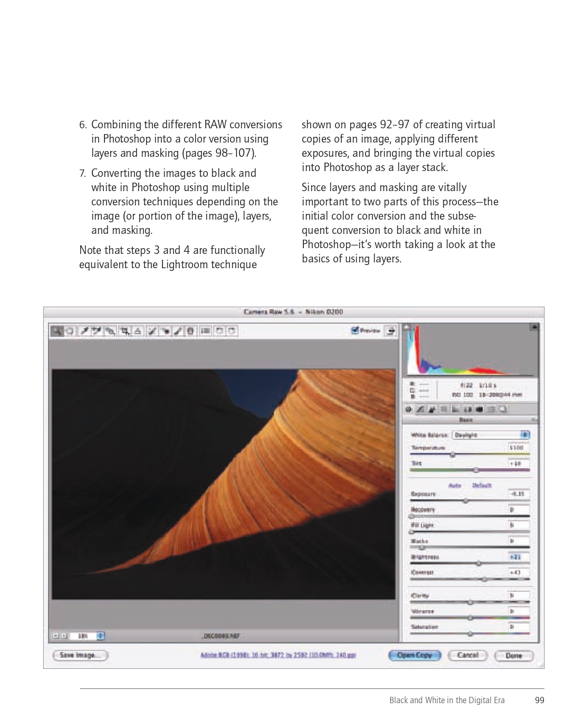Switch to the HSL/Grayscale panel tab

tap(444, 409)
